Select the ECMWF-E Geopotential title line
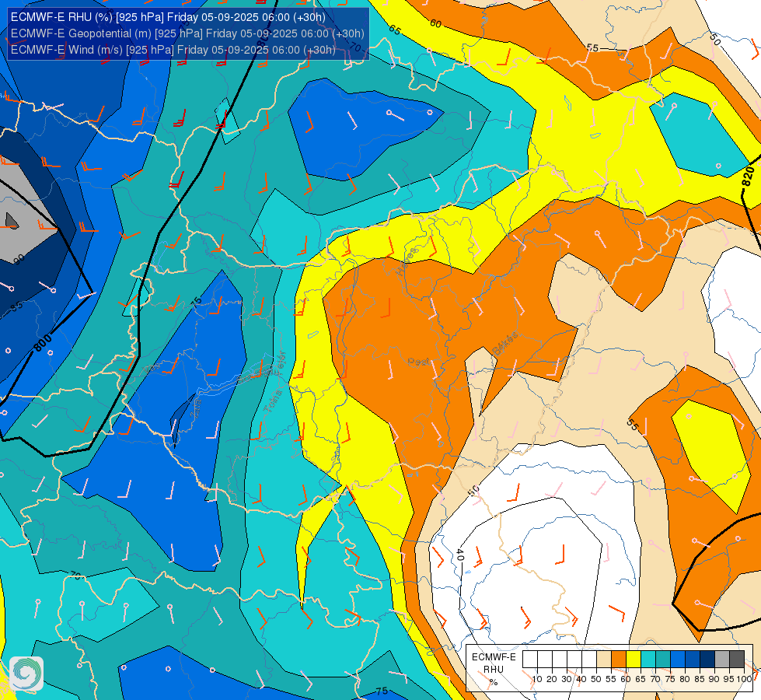Viewport: 761px width, 700px height. point(187,33)
